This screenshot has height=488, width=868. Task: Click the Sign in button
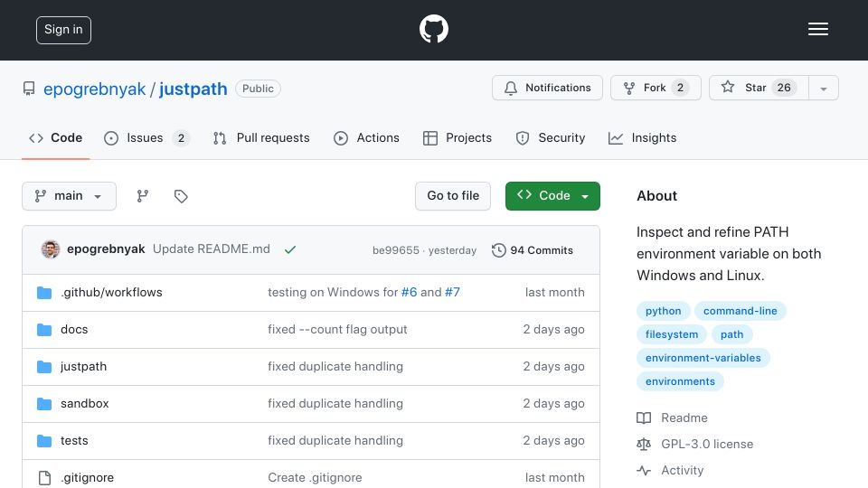[x=63, y=30]
